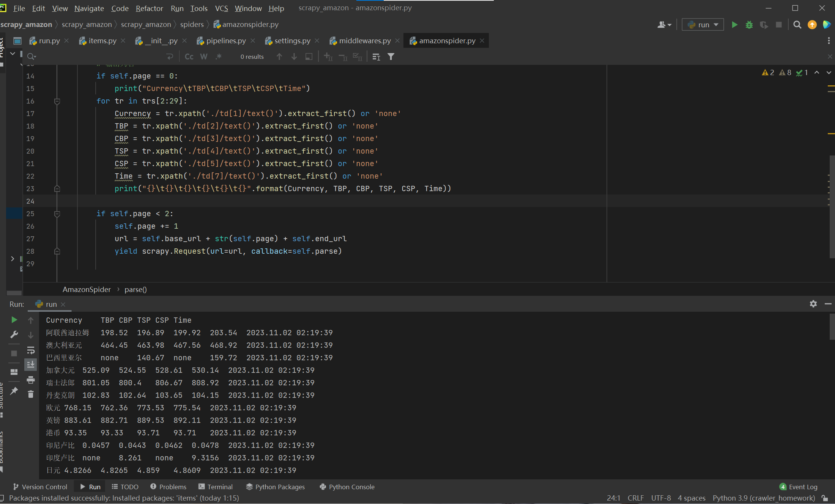Toggle Match Case (Cc) in find bar
The image size is (835, 504).
(189, 57)
